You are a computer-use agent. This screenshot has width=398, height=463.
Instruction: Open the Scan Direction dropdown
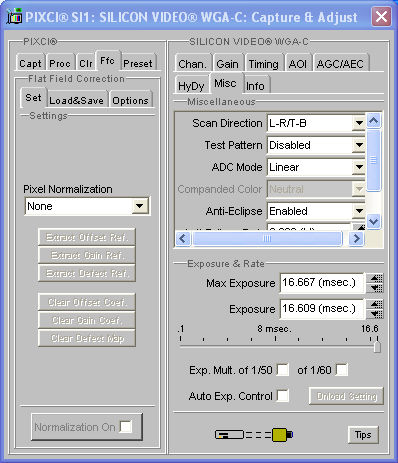pyautogui.click(x=359, y=123)
